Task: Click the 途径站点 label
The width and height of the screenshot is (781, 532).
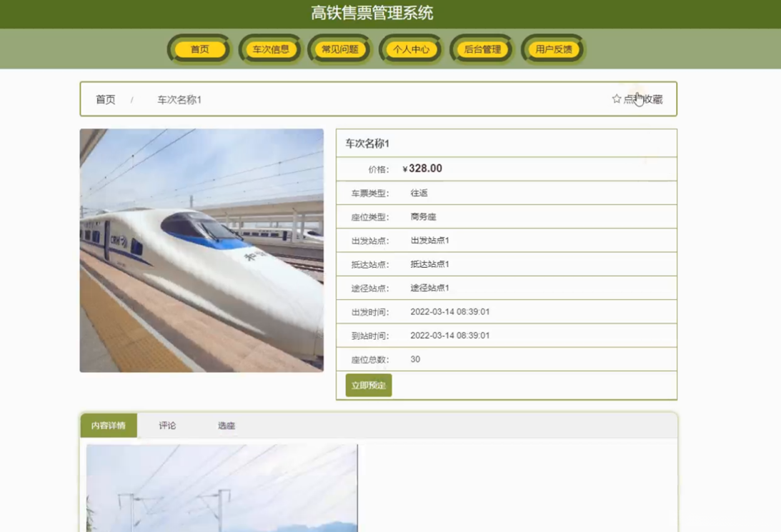Action: pyautogui.click(x=370, y=288)
